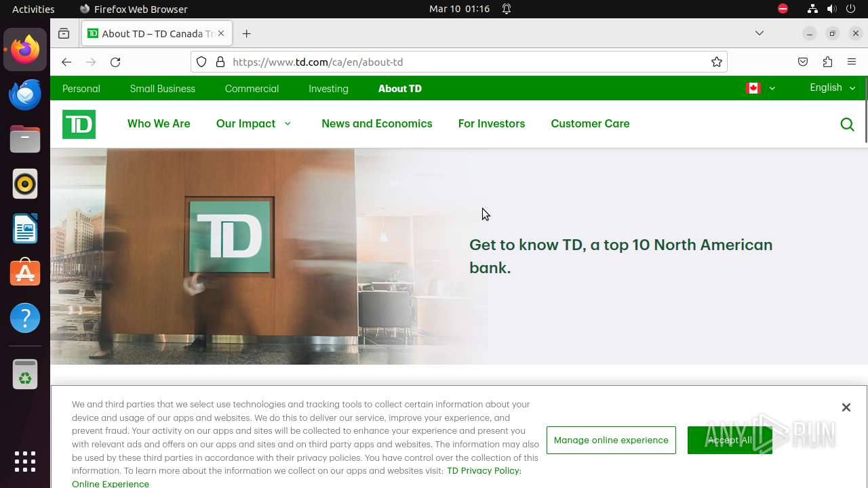The width and height of the screenshot is (868, 488).
Task: Click the notification bell in top bar
Action: pyautogui.click(x=507, y=9)
